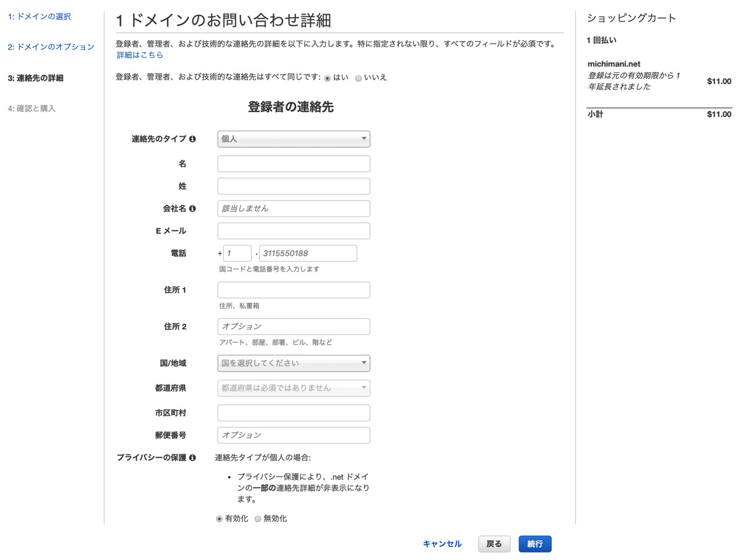
Task: Enable the 有効化 privacy protection option
Action: (x=219, y=519)
